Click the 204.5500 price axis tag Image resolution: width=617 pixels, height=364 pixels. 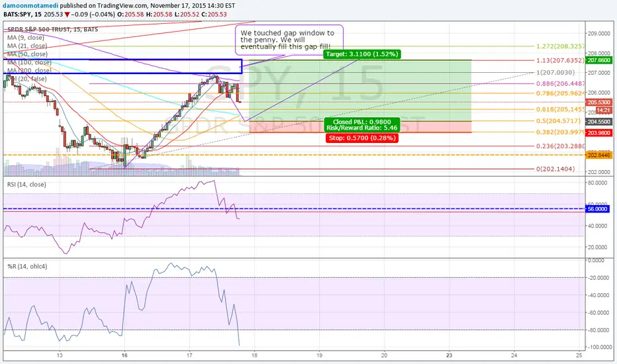(x=599, y=122)
